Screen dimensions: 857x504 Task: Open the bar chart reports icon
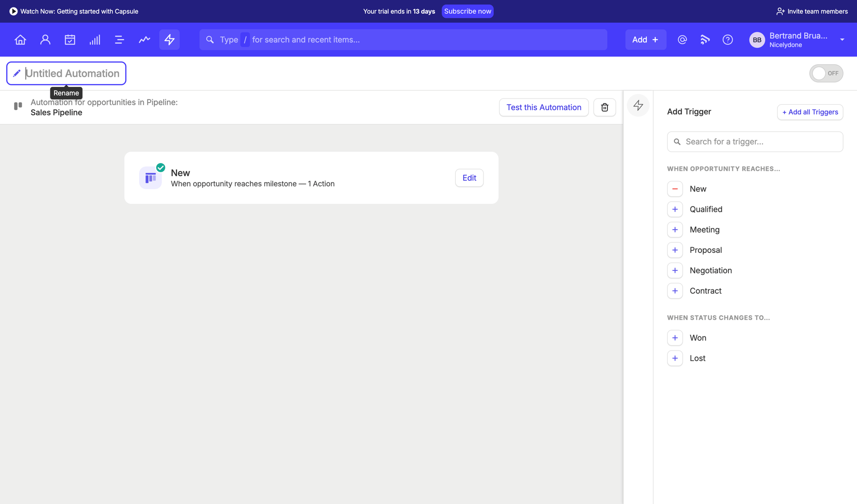95,39
